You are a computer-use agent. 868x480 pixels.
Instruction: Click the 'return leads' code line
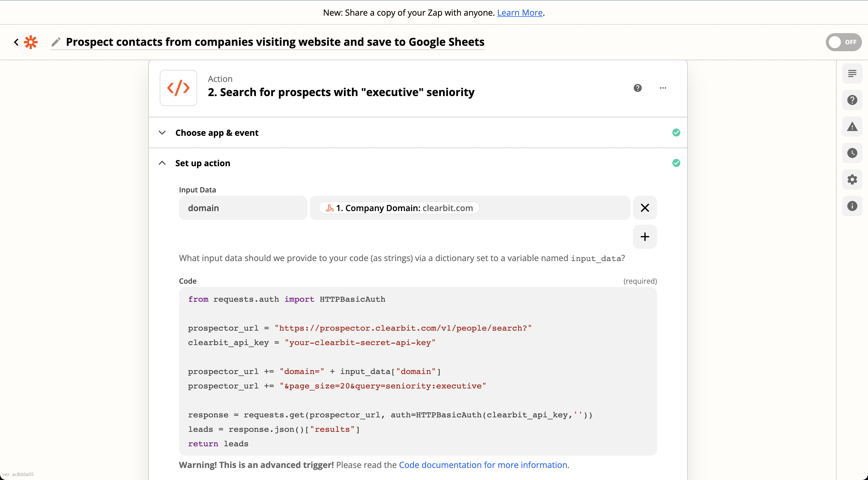click(218, 444)
